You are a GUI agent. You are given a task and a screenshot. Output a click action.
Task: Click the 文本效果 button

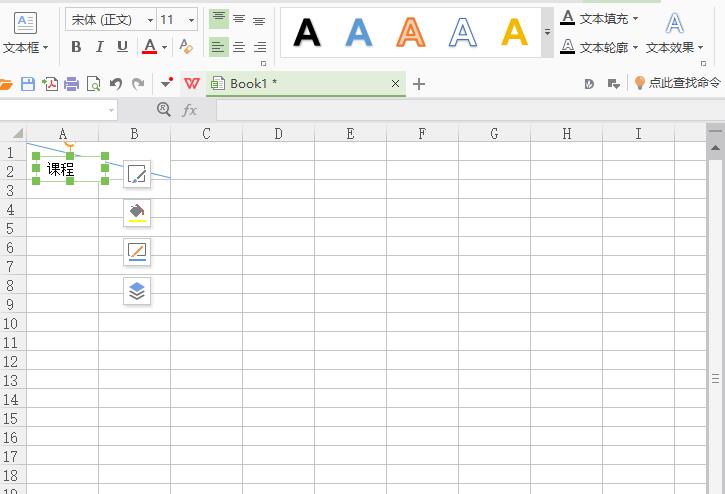675,47
